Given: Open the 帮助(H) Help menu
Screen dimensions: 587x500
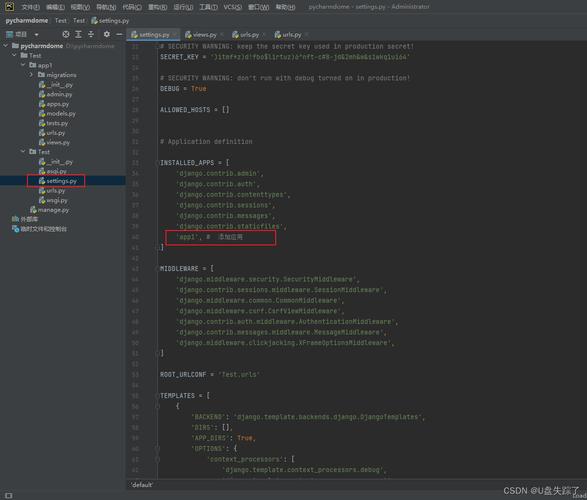Looking at the screenshot, I should pos(285,7).
